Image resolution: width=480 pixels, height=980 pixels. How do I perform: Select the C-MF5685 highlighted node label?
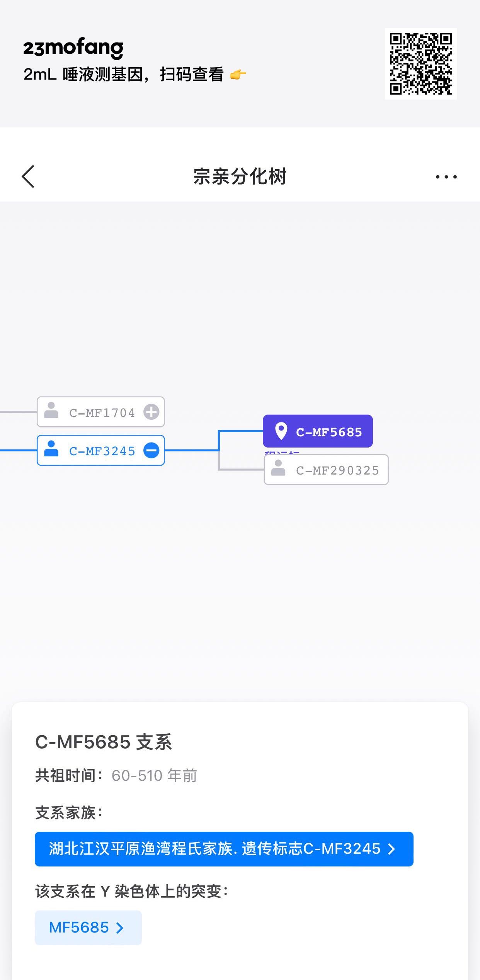[x=329, y=432]
